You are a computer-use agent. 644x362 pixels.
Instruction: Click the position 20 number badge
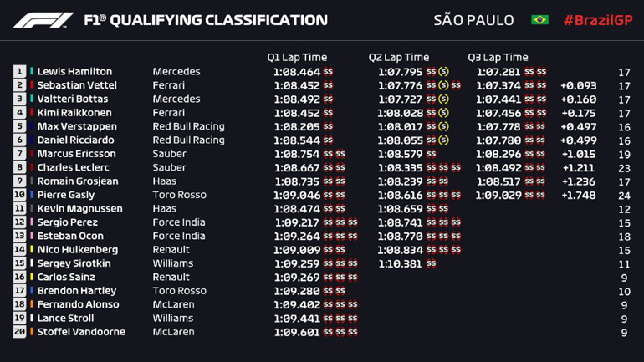click(x=19, y=333)
